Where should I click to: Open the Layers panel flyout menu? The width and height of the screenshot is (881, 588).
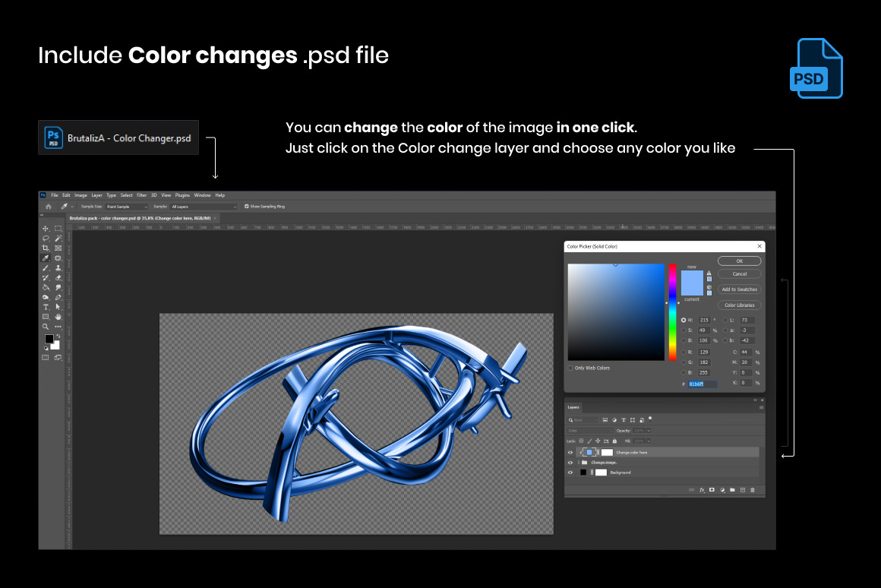(x=761, y=407)
